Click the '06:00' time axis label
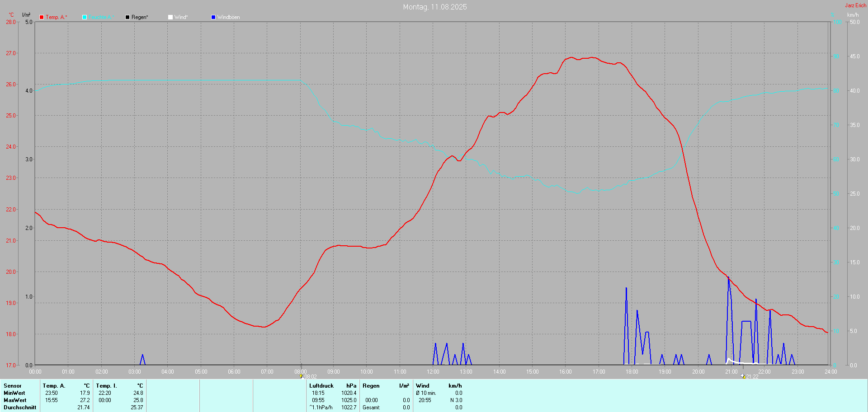The height and width of the screenshot is (412, 868). (x=234, y=372)
